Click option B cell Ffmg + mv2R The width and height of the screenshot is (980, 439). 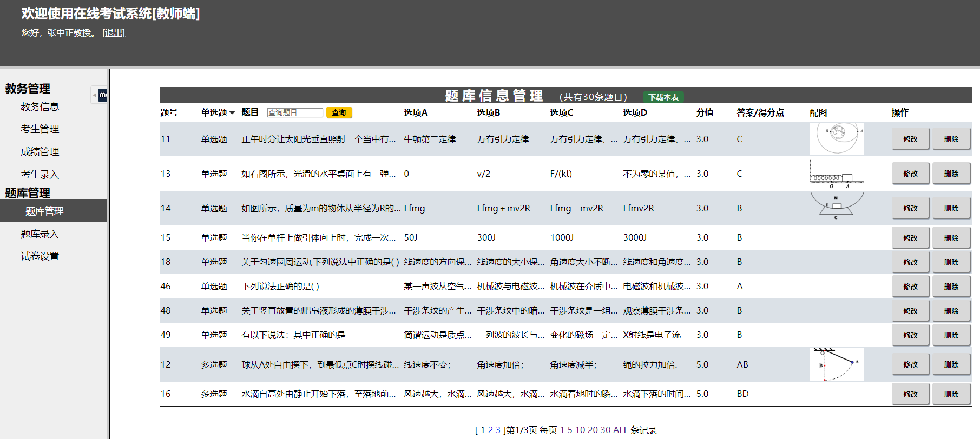pos(503,209)
